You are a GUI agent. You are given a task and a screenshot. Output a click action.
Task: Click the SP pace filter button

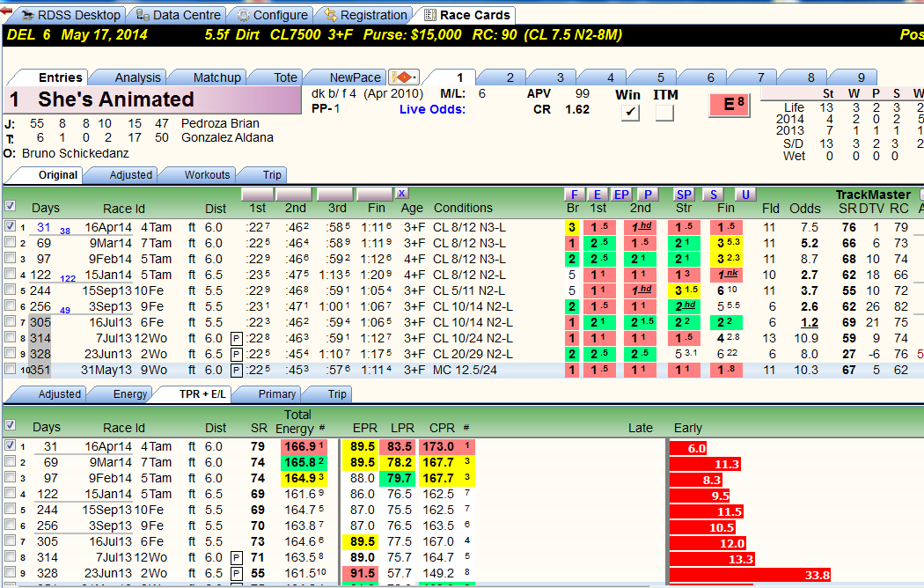point(684,195)
